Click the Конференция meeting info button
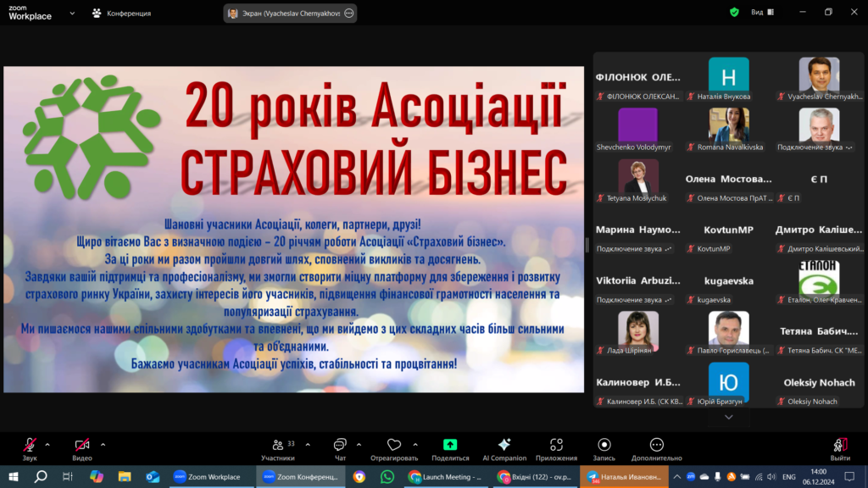The image size is (868, 488). (121, 14)
